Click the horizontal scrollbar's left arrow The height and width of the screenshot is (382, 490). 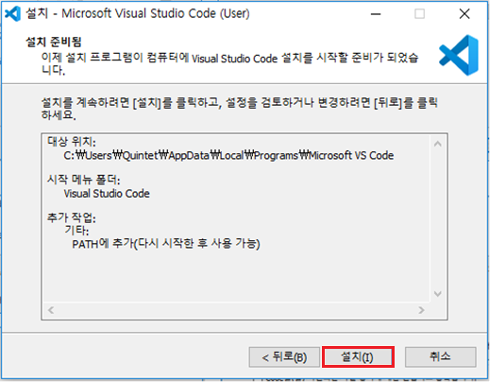tap(51, 310)
